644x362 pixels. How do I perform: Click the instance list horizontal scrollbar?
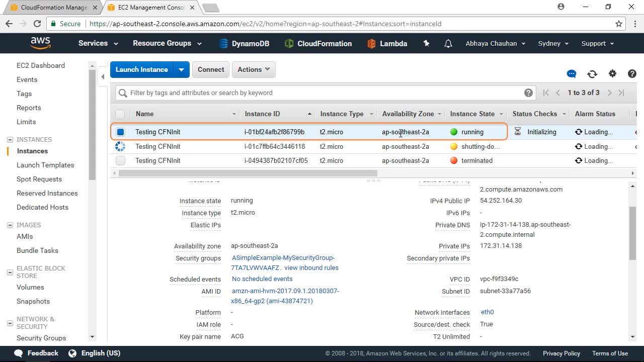coord(248,173)
